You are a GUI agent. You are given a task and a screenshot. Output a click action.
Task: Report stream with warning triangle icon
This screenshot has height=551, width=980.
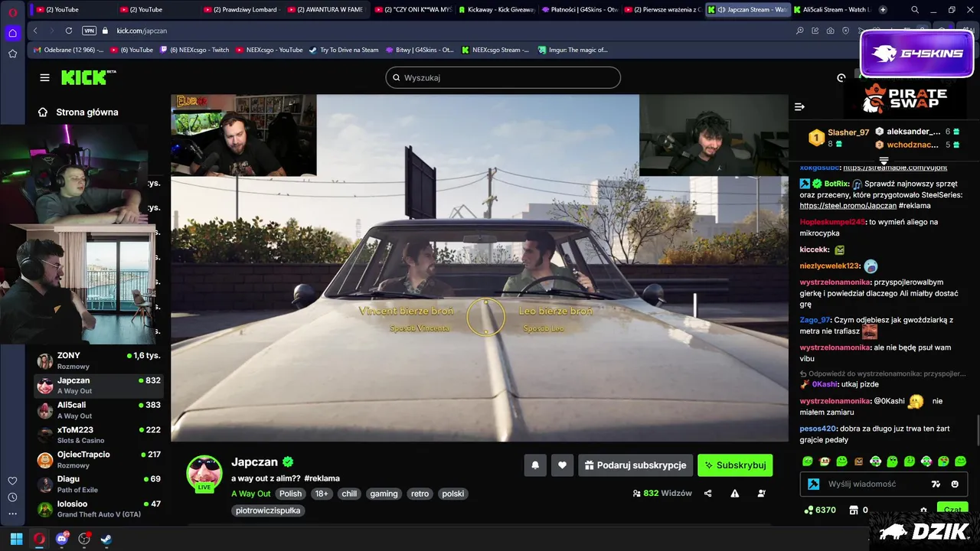click(x=734, y=494)
